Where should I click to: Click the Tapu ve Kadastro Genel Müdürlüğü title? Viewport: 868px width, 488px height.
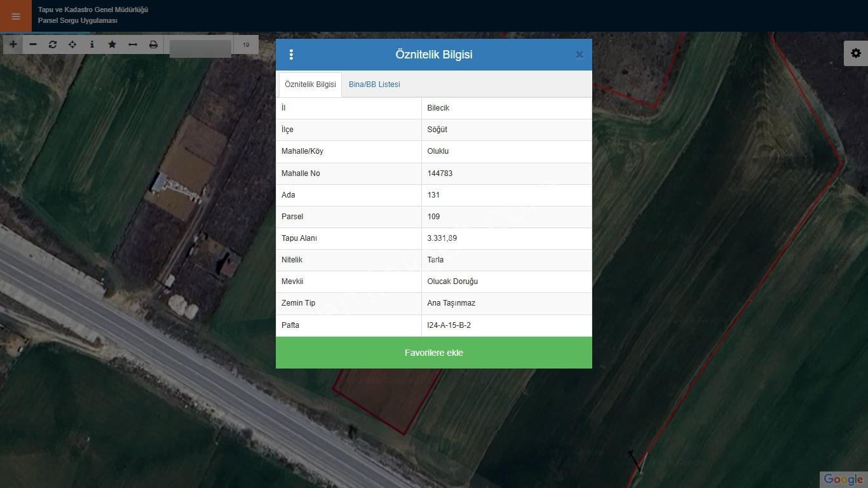click(93, 10)
